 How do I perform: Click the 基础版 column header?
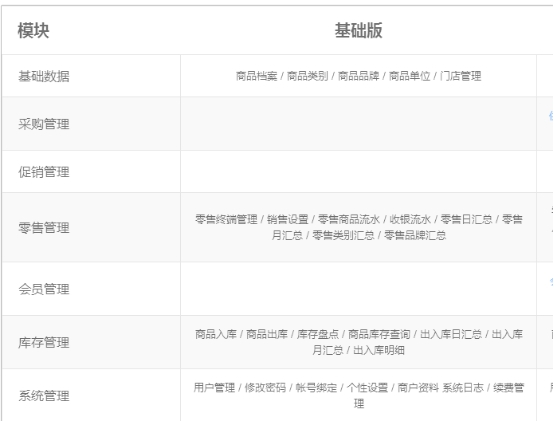358,30
